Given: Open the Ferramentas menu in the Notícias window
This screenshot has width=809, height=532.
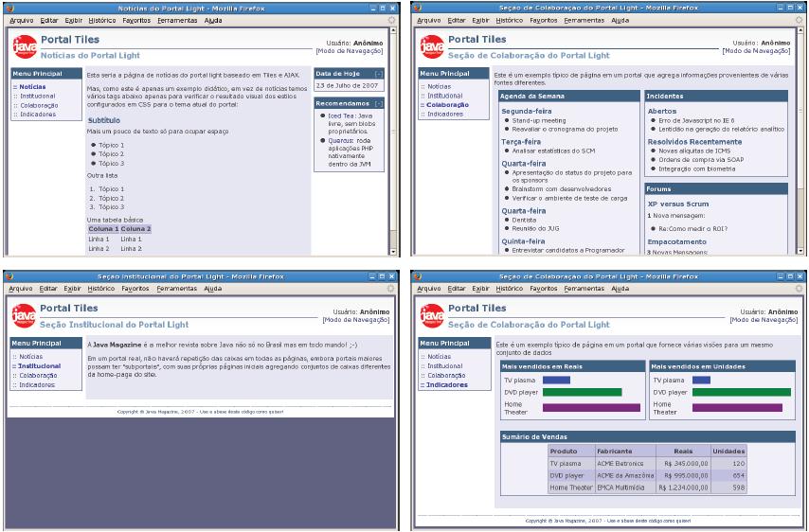Looking at the screenshot, I should click(177, 20).
